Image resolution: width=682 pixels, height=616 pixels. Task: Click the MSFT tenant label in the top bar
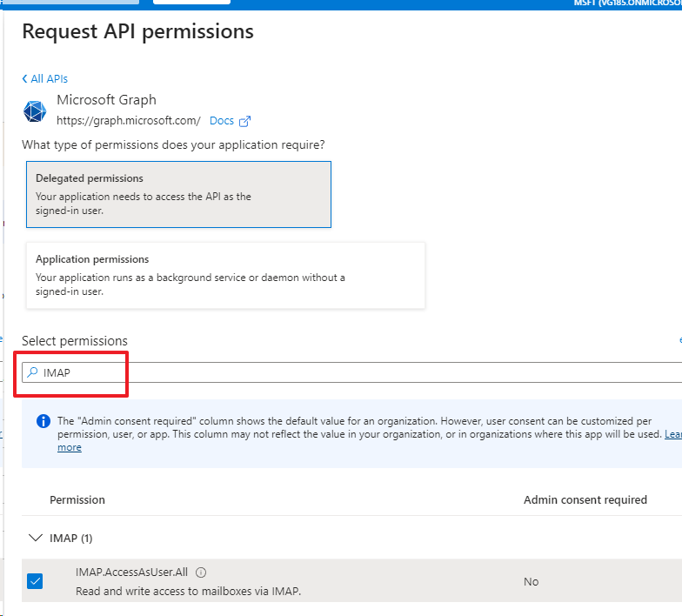coord(626,3)
